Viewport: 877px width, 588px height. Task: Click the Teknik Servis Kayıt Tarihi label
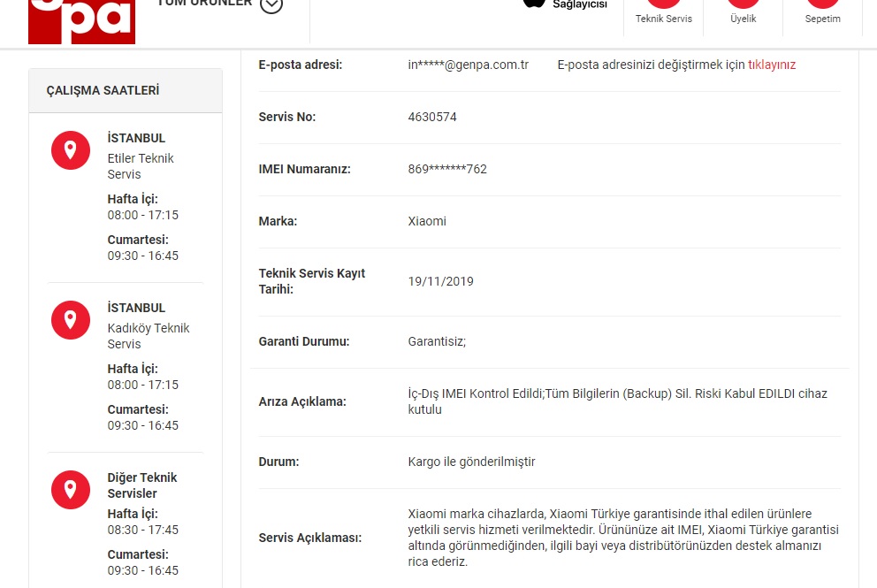click(311, 281)
